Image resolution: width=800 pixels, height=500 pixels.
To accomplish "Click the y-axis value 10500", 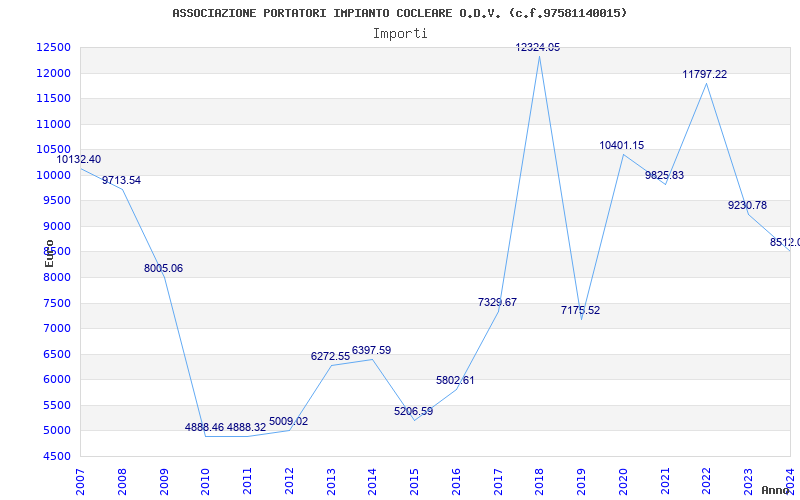I will click(54, 149).
